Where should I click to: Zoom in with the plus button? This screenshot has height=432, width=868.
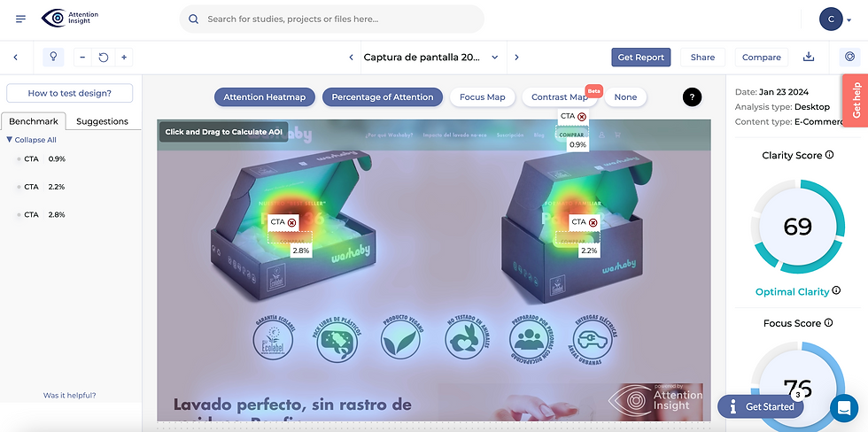pyautogui.click(x=124, y=57)
